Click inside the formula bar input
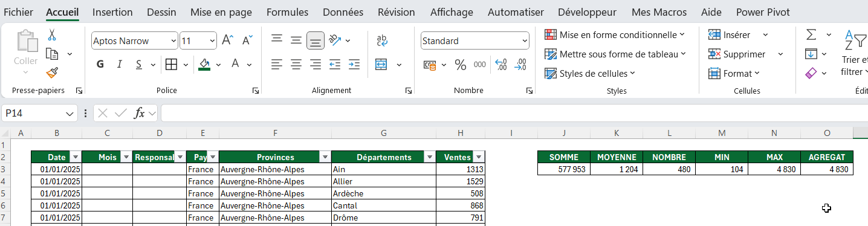Screen dimensions: 868x226 click(514, 113)
